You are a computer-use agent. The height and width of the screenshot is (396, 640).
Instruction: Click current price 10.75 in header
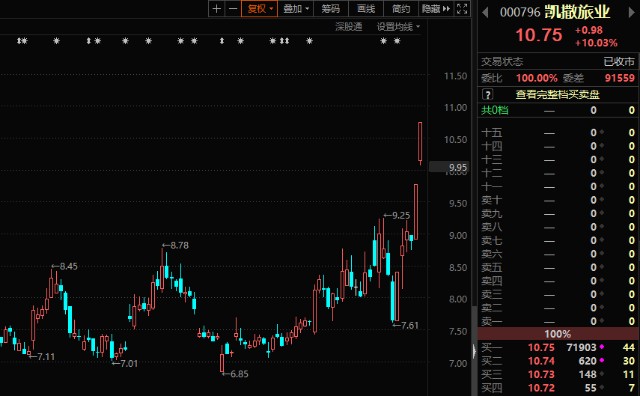539,35
